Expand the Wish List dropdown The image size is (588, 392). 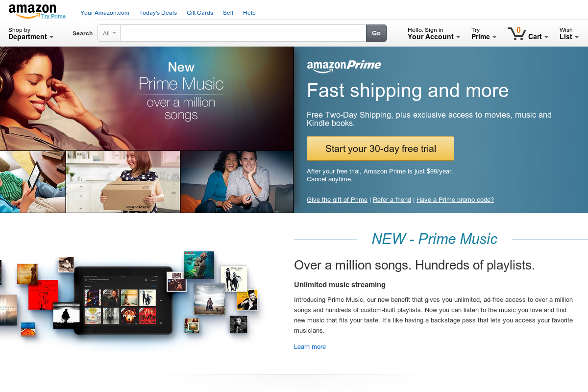coord(569,34)
